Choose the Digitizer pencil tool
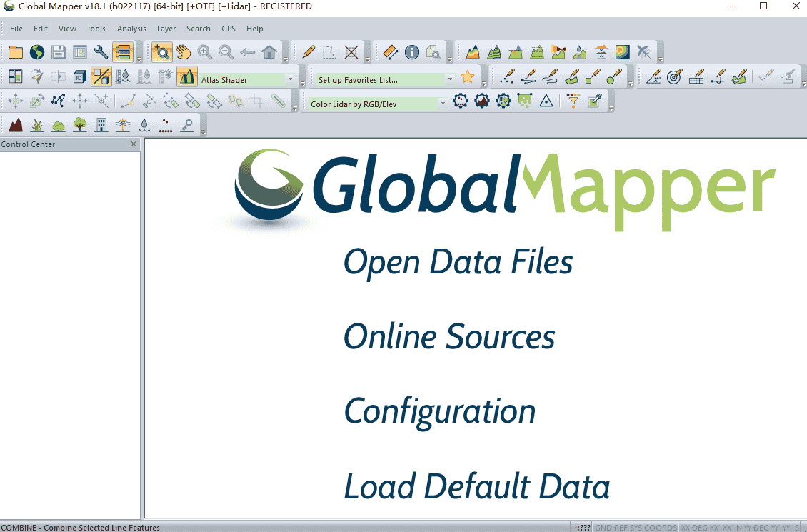Image resolution: width=807 pixels, height=532 pixels. click(309, 52)
